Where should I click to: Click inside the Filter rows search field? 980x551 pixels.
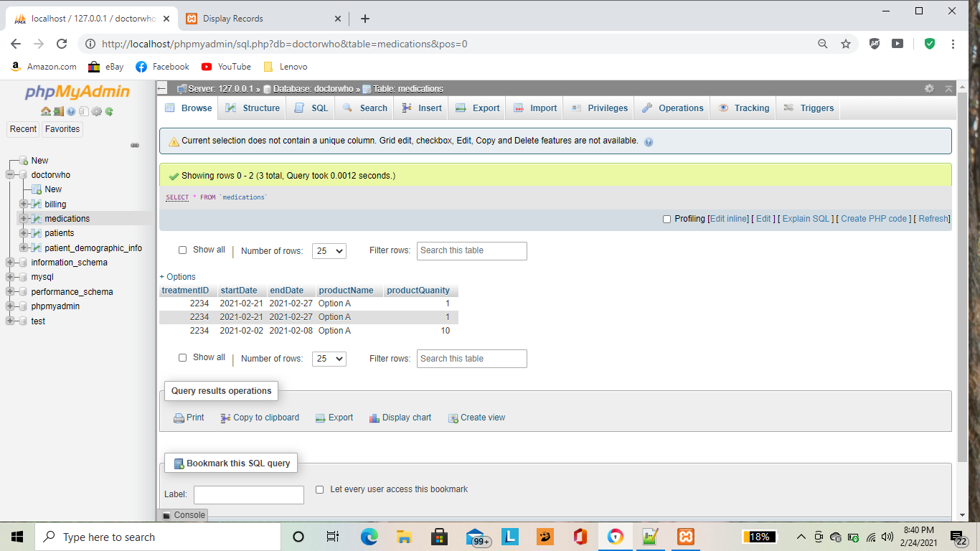pos(471,250)
